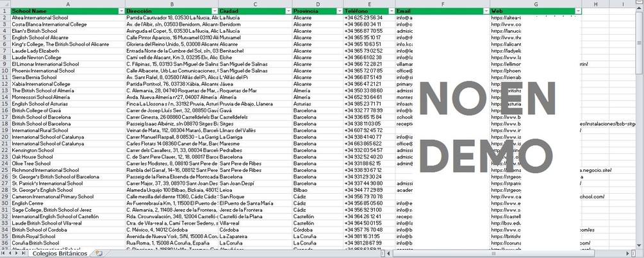The height and width of the screenshot is (258, 644).
Task: Select the Olive Tree School cell
Action: point(68,164)
